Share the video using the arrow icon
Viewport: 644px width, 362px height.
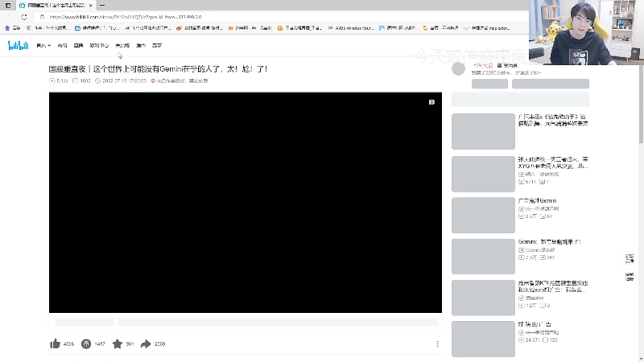[x=146, y=344]
